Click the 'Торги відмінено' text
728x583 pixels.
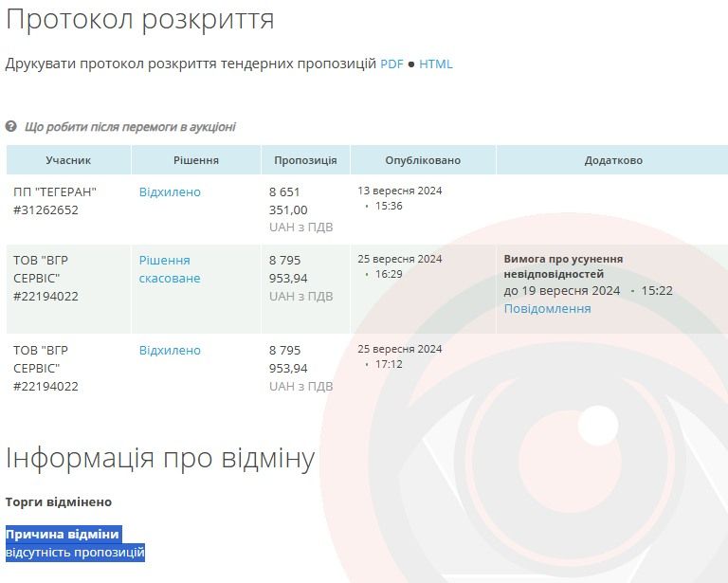coord(59,502)
